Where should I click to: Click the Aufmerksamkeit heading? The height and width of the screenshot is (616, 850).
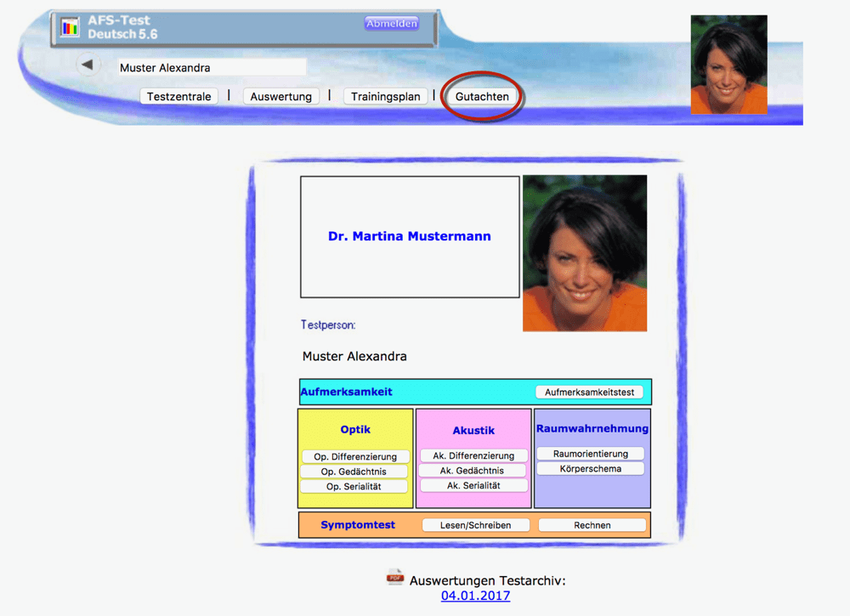[347, 392]
